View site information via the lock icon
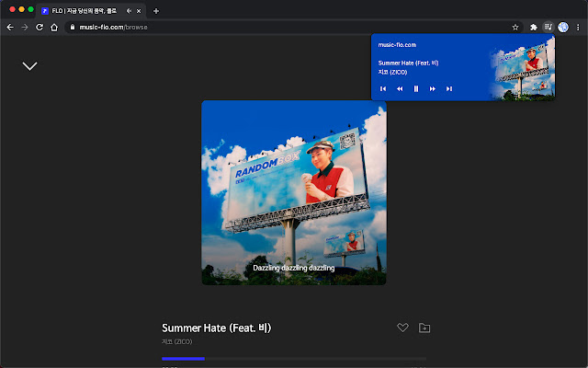588x368 pixels. coord(73,27)
